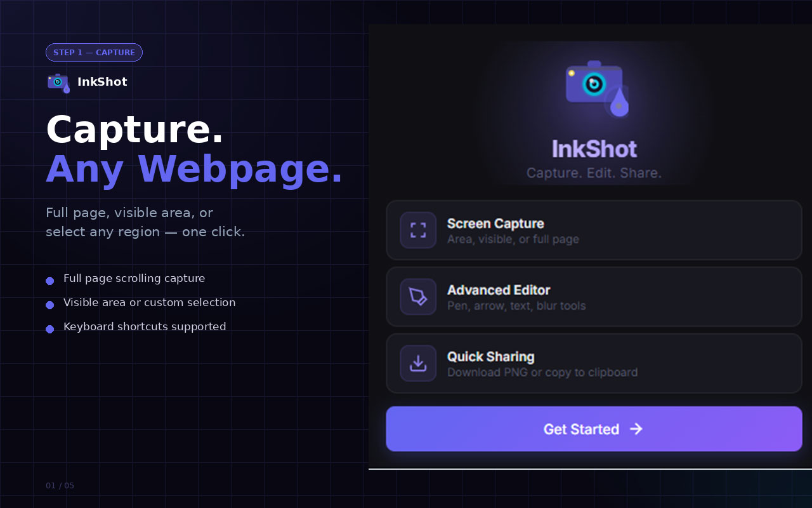The image size is (812, 508).
Task: Click the Screen Capture brackets icon
Action: point(418,230)
